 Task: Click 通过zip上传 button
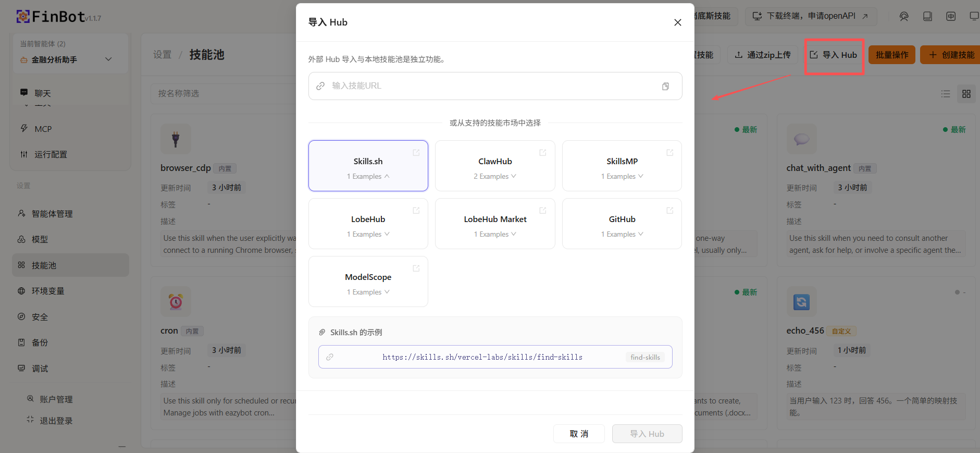click(762, 55)
